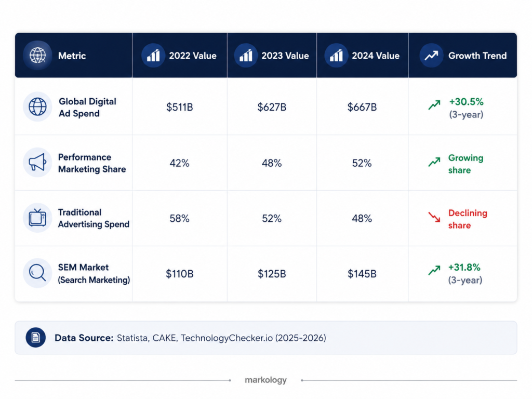
Task: Click the +30.5% growth value
Action: pos(466,102)
